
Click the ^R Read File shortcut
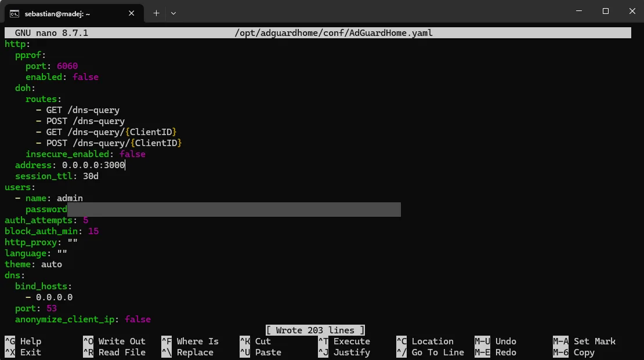point(114,352)
